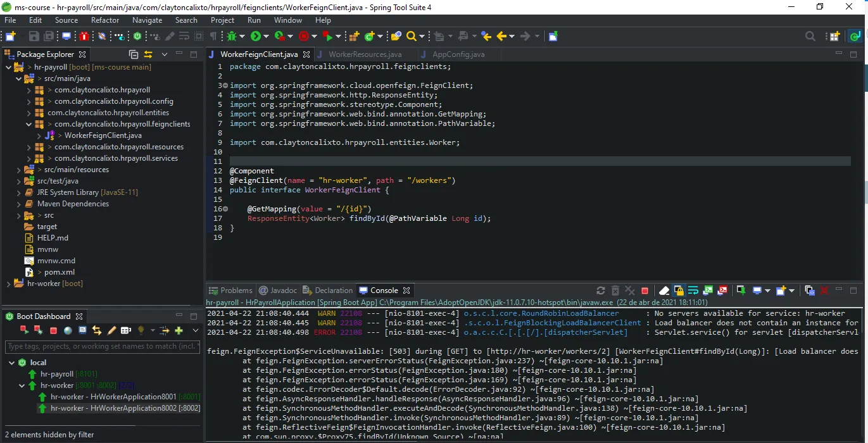The height and width of the screenshot is (443, 868).
Task: Click the New Java Class icon
Action: [x=369, y=36]
